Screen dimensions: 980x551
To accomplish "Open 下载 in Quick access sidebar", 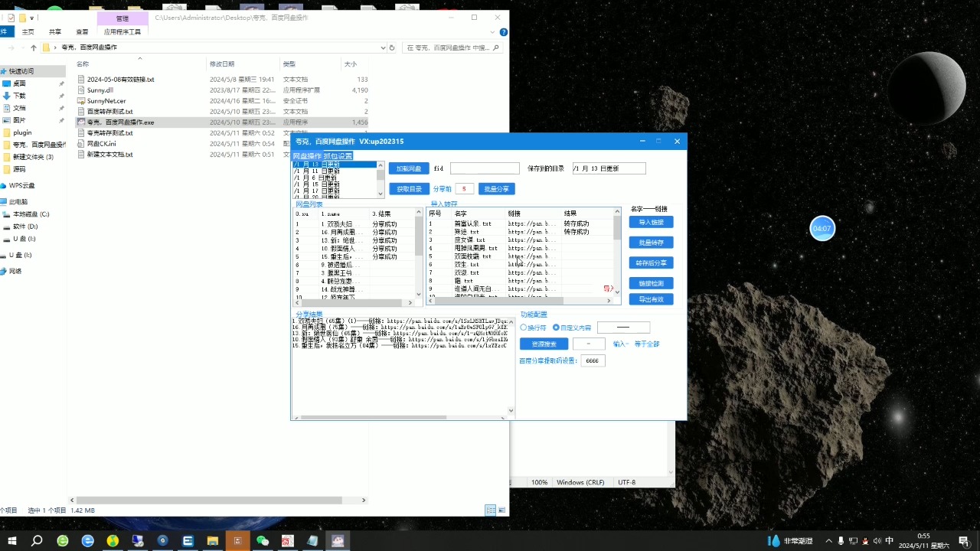I will 19,96.
